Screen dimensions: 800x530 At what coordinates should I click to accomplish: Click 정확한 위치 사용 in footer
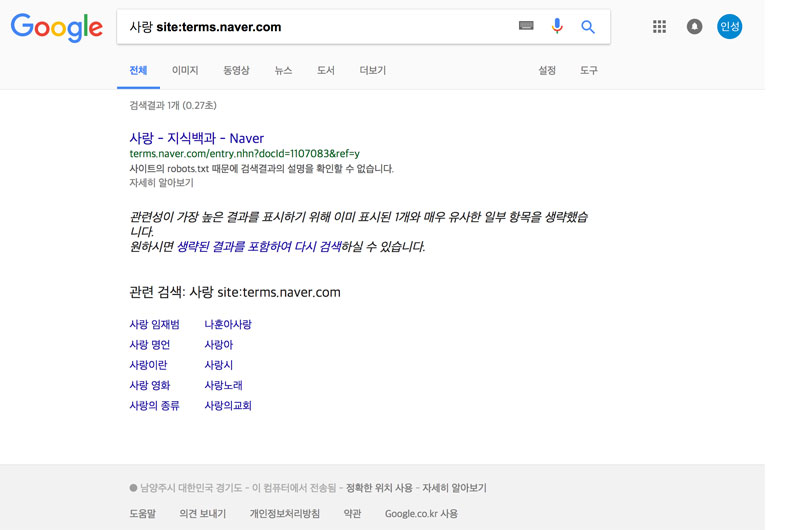379,488
